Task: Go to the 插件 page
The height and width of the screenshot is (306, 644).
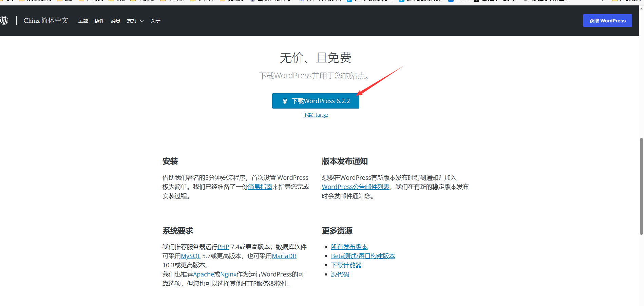Action: 99,21
